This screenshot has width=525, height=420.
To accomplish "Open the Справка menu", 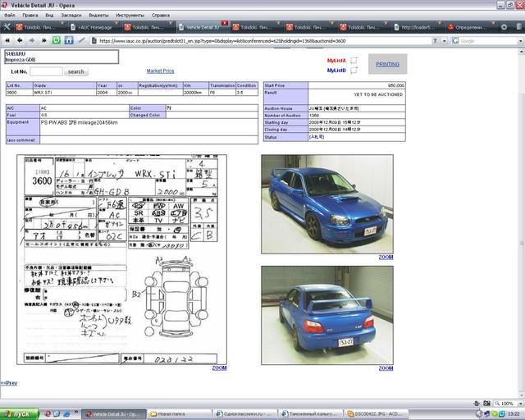I will point(161,15).
